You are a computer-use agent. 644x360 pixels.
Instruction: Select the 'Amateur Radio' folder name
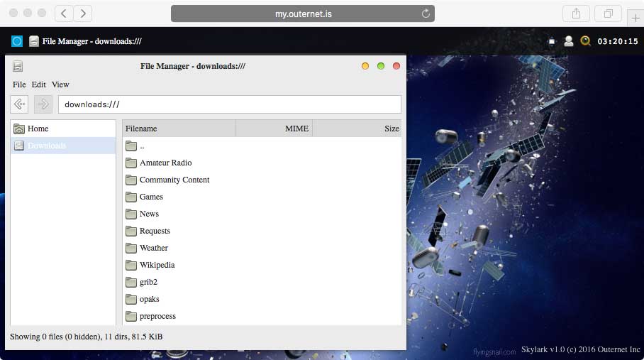pyautogui.click(x=165, y=163)
